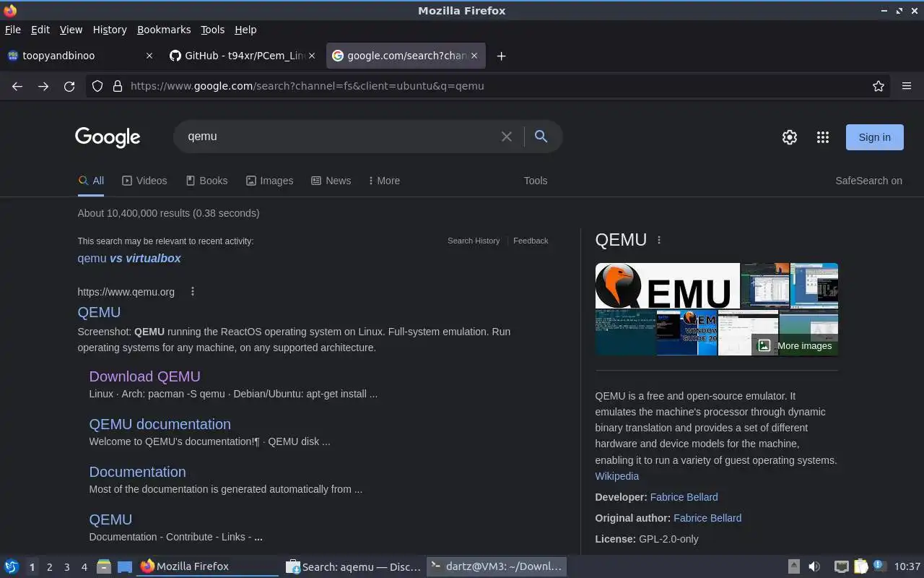Select the Videos search filter
Image resolution: width=924 pixels, height=578 pixels.
click(144, 181)
